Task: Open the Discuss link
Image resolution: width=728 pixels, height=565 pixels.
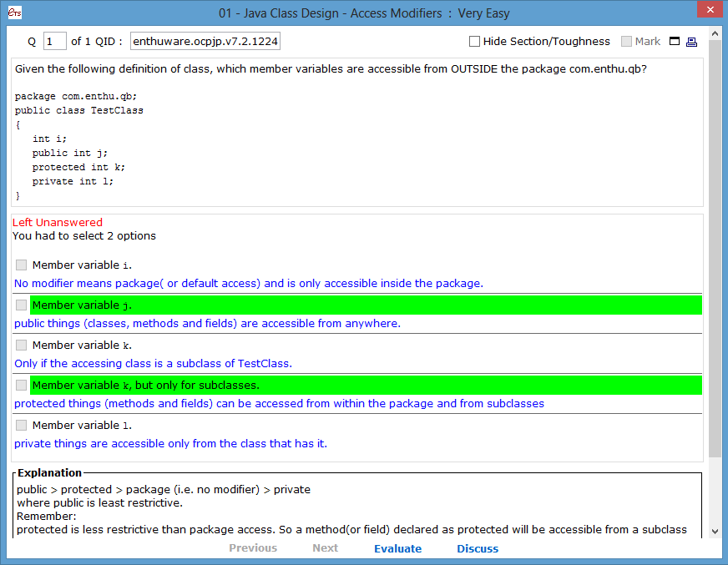Action: click(x=478, y=548)
